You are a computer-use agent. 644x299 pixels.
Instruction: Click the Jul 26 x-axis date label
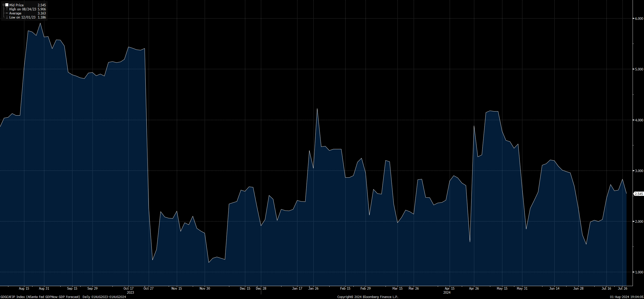click(622, 288)
